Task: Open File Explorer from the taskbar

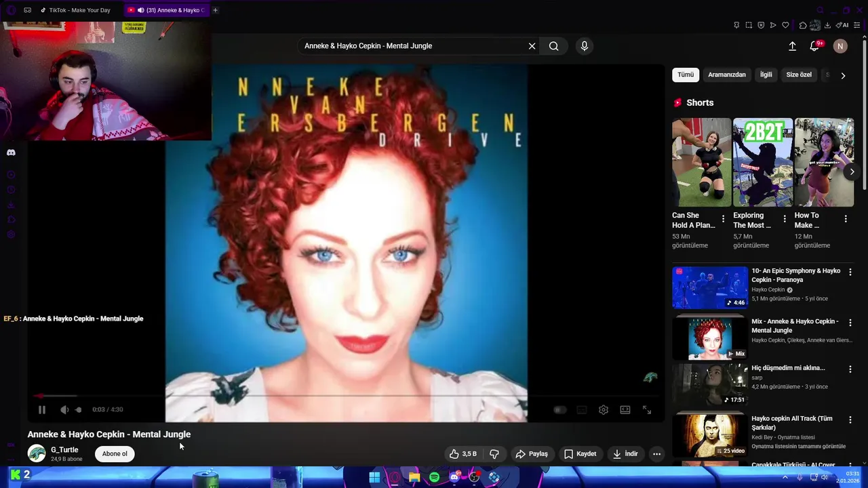Action: click(x=414, y=477)
